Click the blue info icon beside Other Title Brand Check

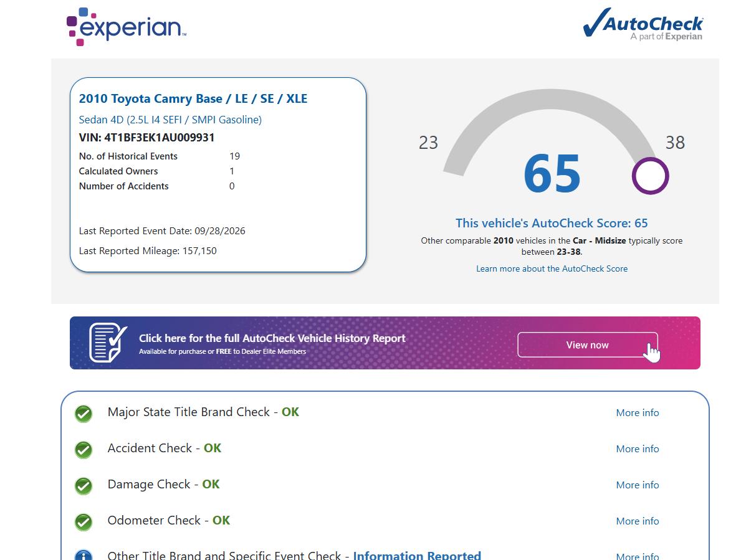pos(84,555)
